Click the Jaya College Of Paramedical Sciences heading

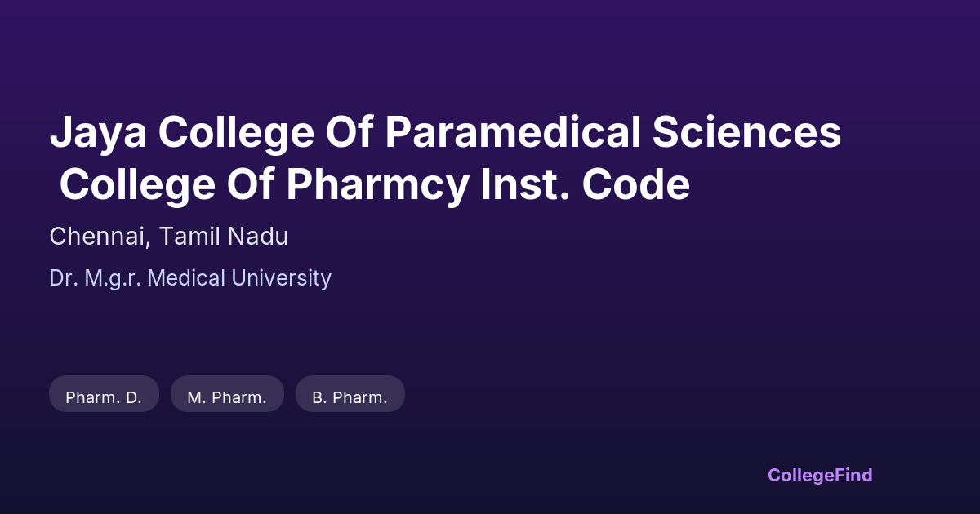coord(445,133)
